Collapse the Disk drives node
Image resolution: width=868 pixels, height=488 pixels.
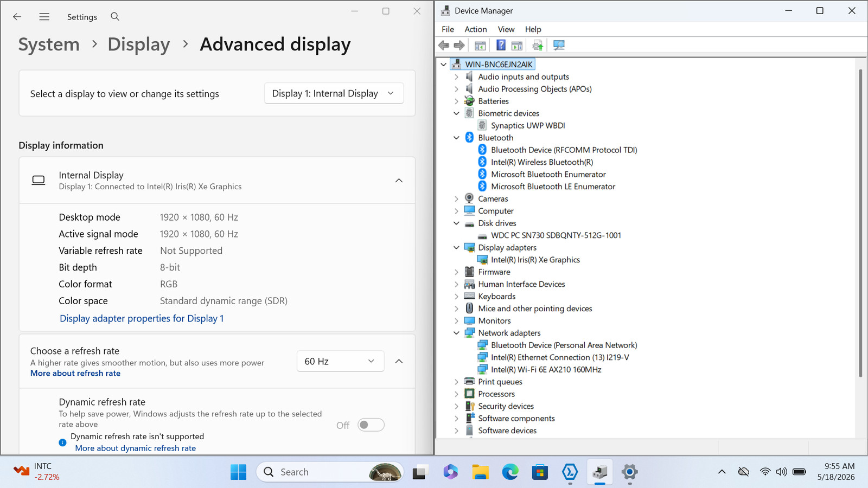click(456, 223)
